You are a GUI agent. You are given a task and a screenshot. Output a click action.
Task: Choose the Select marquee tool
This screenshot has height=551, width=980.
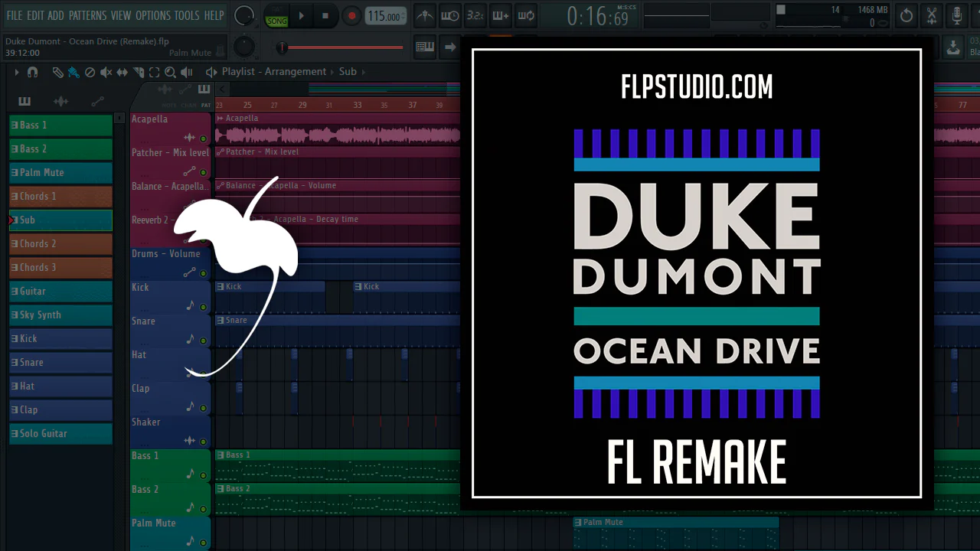[x=154, y=72]
